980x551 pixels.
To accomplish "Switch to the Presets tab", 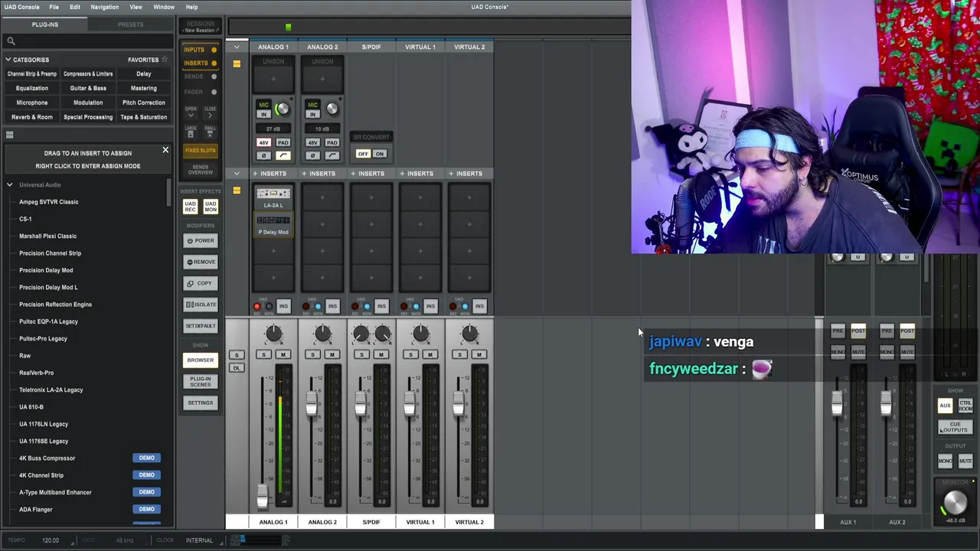I will coord(130,24).
